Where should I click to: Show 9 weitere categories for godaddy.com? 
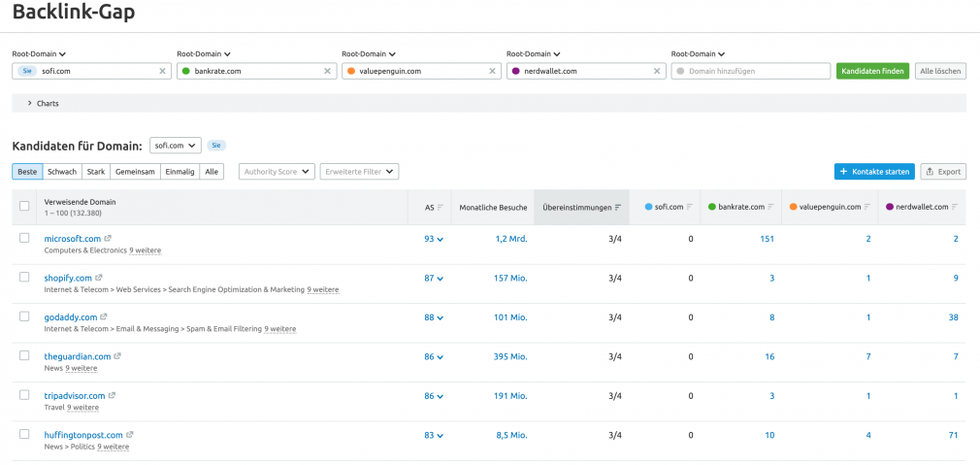(x=280, y=329)
